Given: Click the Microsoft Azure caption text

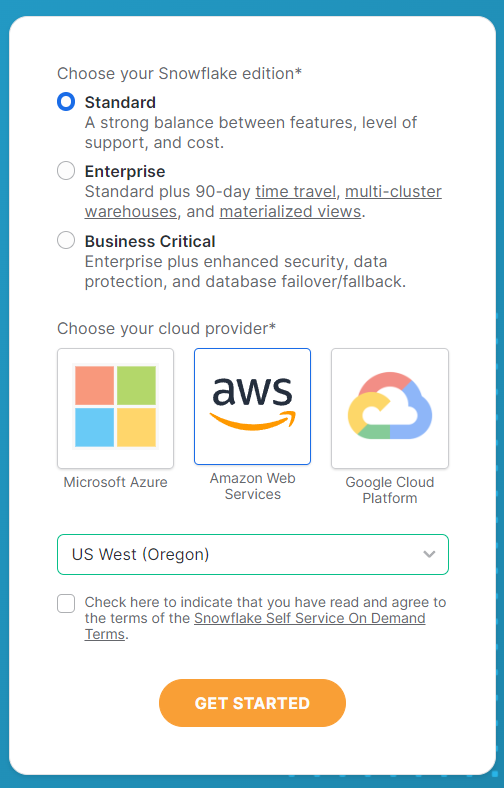Looking at the screenshot, I should 116,482.
